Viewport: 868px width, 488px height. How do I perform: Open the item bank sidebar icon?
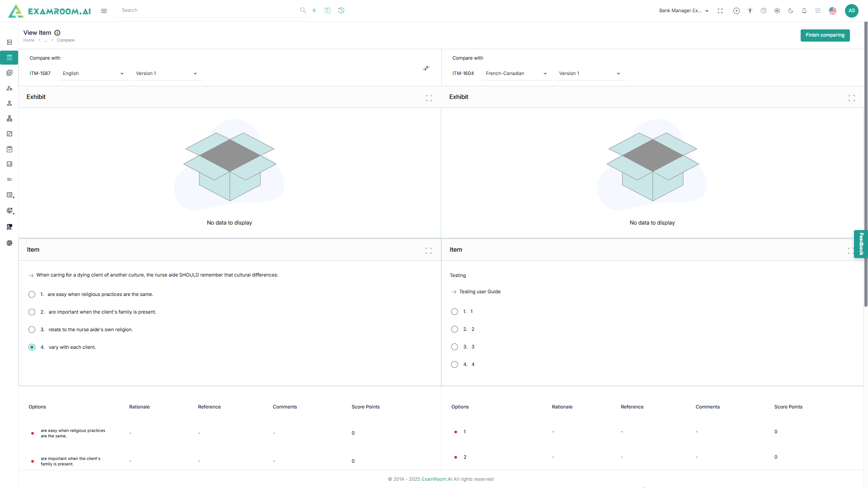coord(9,57)
